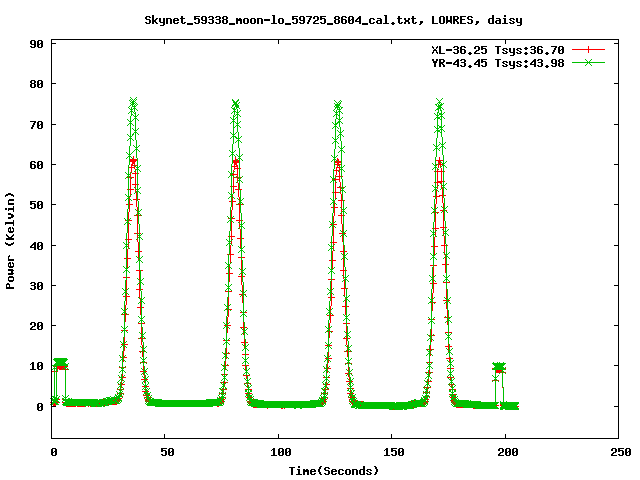The image size is (640, 480).
Task: Click the x-axis tick label 150
Action: coord(394,452)
